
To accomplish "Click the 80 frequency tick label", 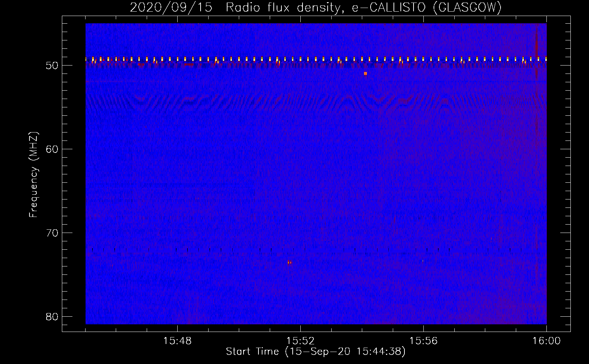I will [x=52, y=317].
